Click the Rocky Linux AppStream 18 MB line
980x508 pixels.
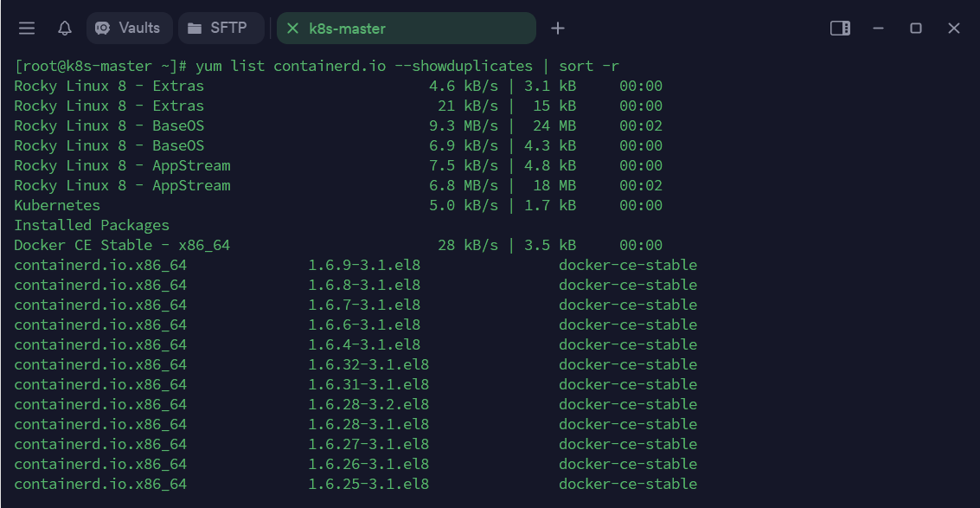pyautogui.click(x=122, y=185)
